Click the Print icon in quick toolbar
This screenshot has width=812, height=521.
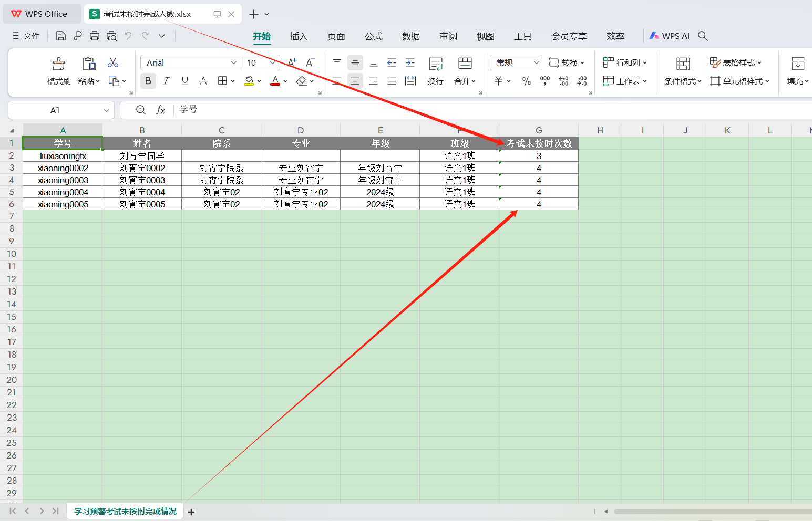tap(95, 36)
